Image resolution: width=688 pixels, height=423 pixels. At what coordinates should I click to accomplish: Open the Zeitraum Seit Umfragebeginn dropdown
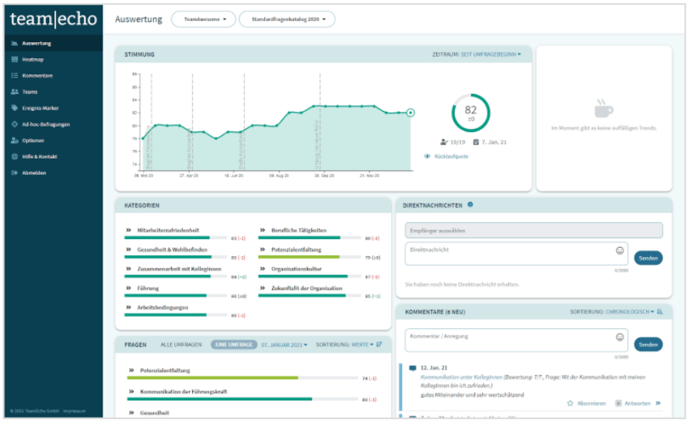491,54
